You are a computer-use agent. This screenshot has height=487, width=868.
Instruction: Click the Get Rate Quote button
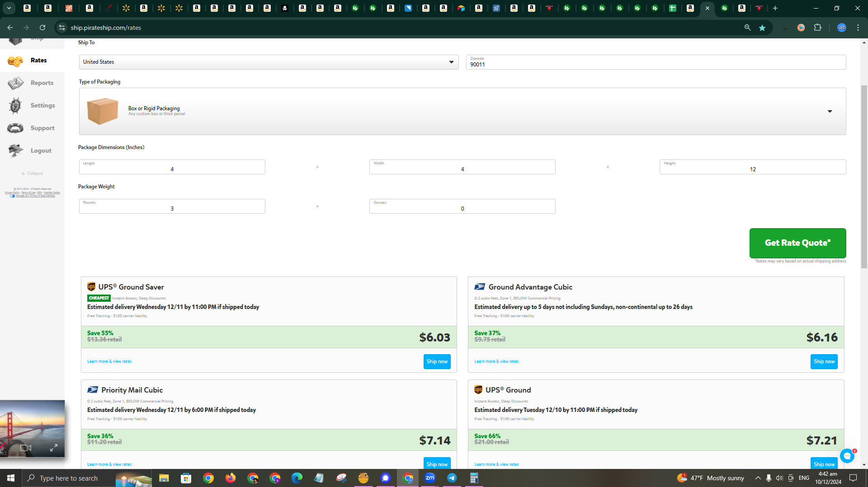click(797, 243)
